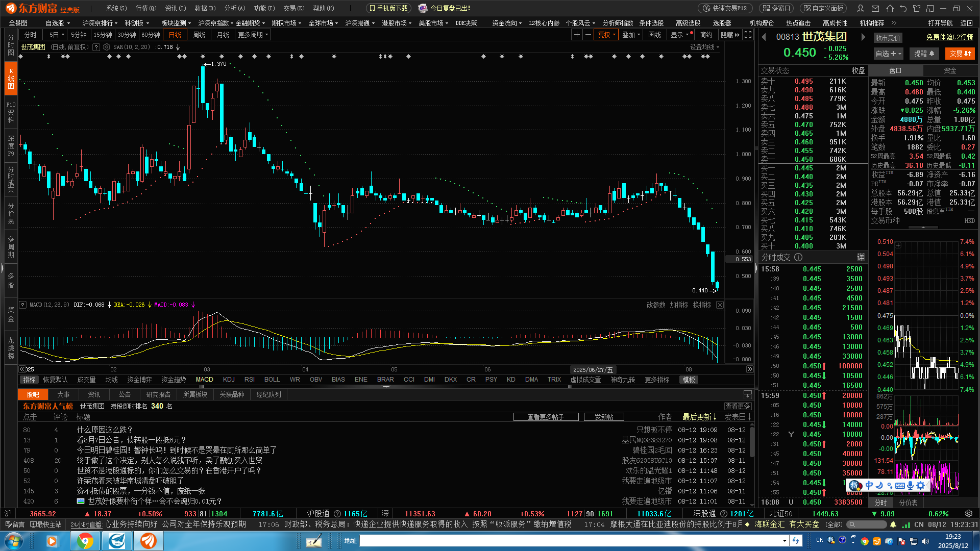Switch to 60分钟 tab

click(151, 35)
